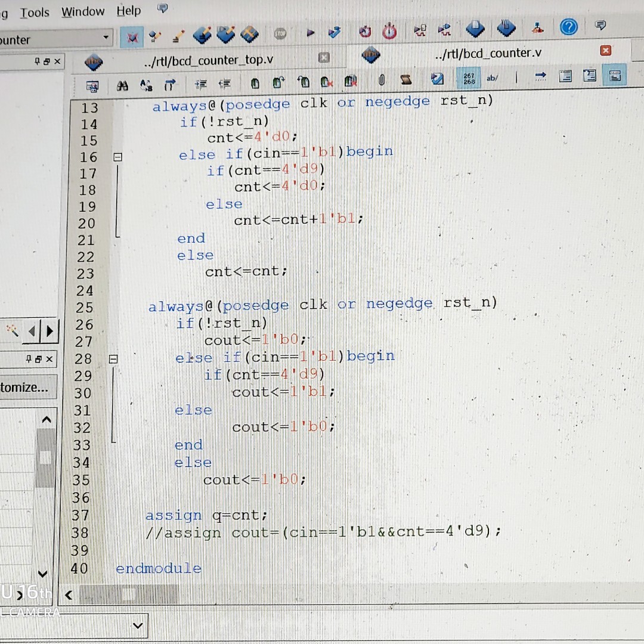
Task: Jump to the next bookmark
Action: (x=278, y=82)
